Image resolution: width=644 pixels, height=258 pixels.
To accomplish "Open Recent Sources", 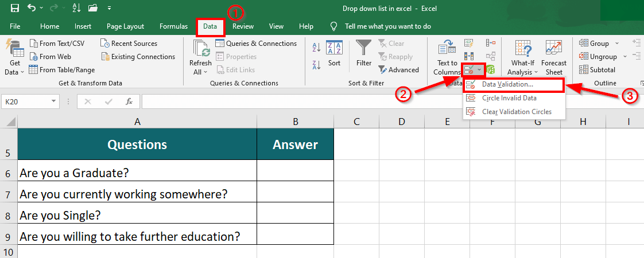I will click(129, 44).
